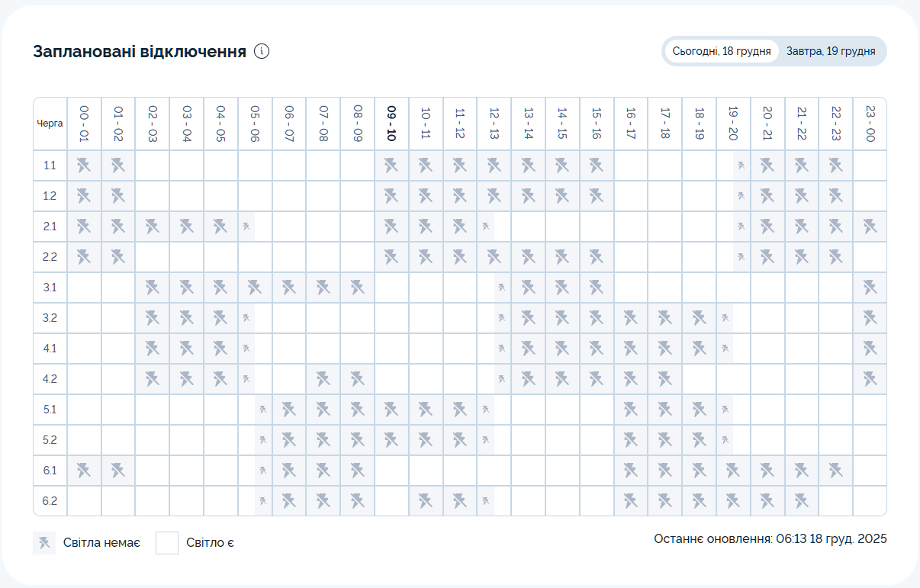Click outage icon for queue 2.1 at 23-00
The width and height of the screenshot is (920, 588).
tap(870, 227)
